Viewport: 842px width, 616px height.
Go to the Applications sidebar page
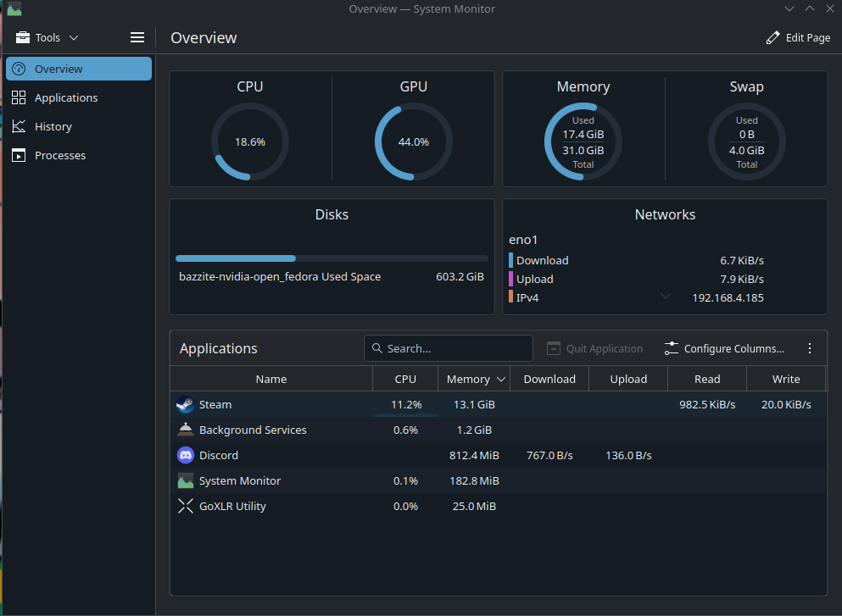tap(65, 98)
